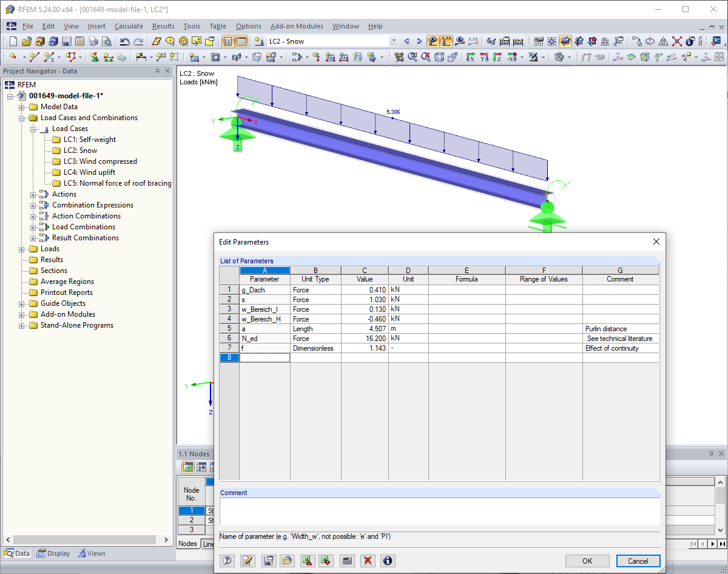Click the empty parameter name field in row 8
The width and height of the screenshot is (728, 574).
(x=265, y=357)
